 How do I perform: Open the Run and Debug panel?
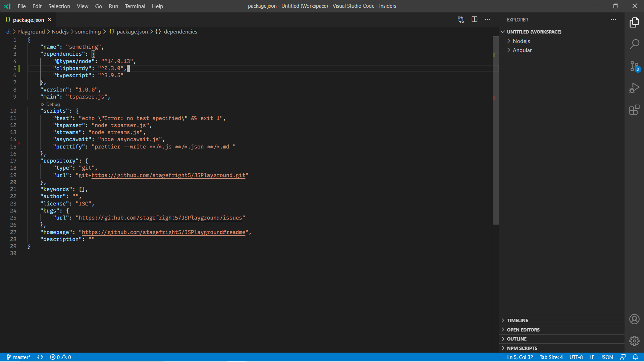pyautogui.click(x=635, y=87)
